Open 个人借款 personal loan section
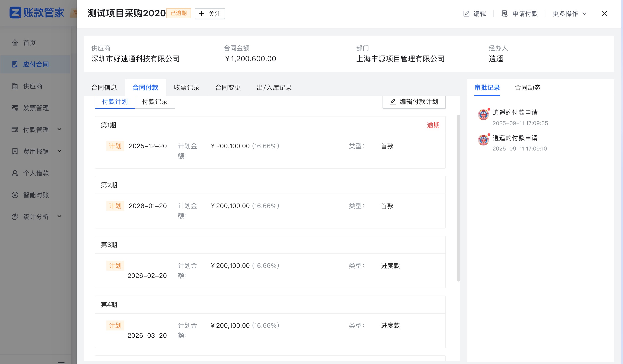Screen dimensions: 623x364 pyautogui.click(x=15, y=173)
